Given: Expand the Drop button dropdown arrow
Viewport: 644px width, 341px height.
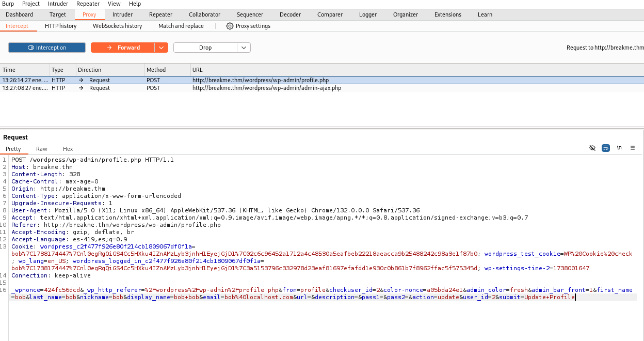Looking at the screenshot, I should tap(244, 48).
